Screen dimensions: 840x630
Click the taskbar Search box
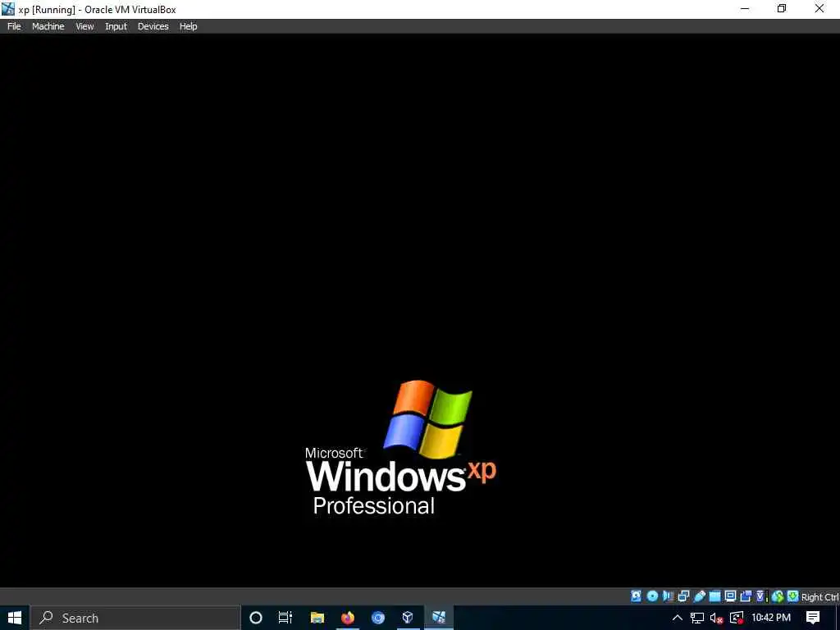pos(135,618)
